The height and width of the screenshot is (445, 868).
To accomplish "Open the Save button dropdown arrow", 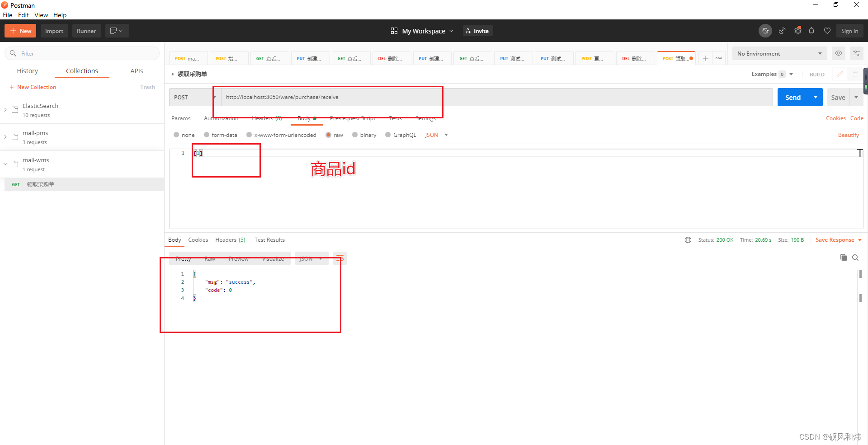I will [856, 97].
